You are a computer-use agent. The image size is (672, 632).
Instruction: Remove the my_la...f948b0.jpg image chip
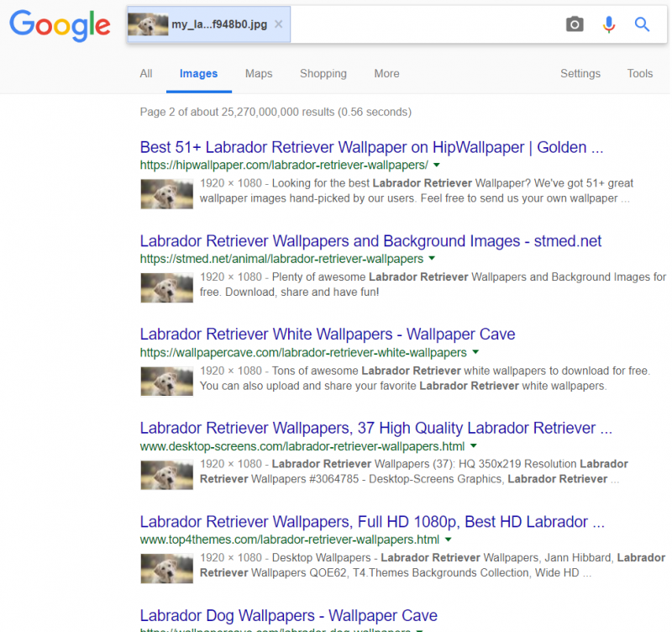point(279,24)
